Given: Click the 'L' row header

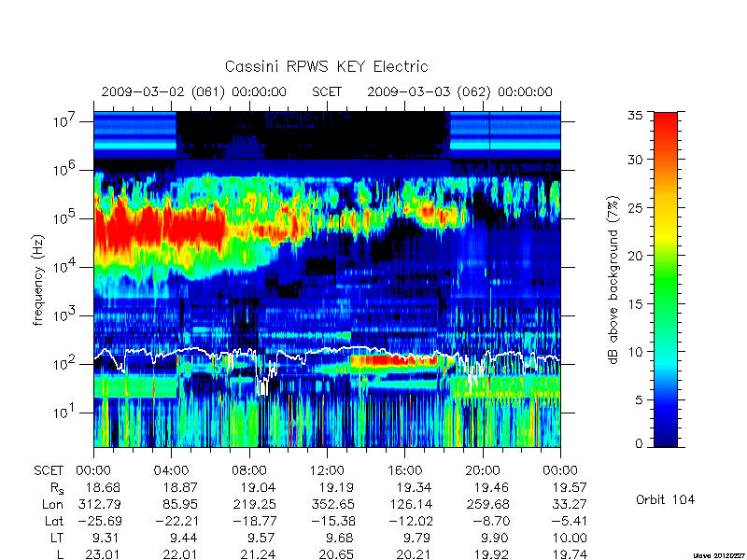Looking at the screenshot, I should click(x=60, y=554).
